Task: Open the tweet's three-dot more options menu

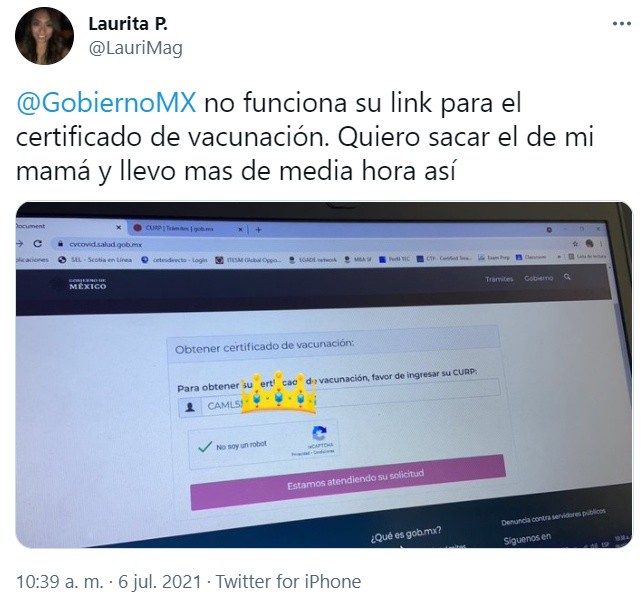Action: (x=621, y=24)
